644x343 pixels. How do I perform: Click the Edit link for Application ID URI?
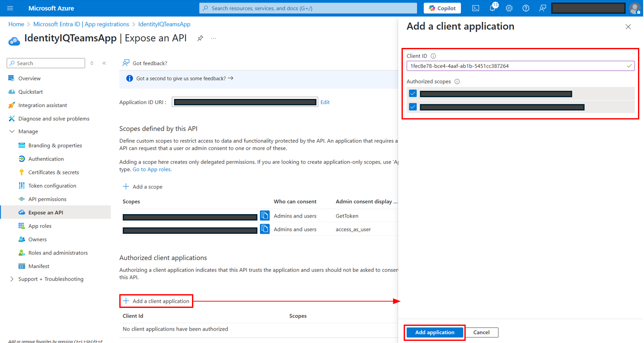pos(325,102)
